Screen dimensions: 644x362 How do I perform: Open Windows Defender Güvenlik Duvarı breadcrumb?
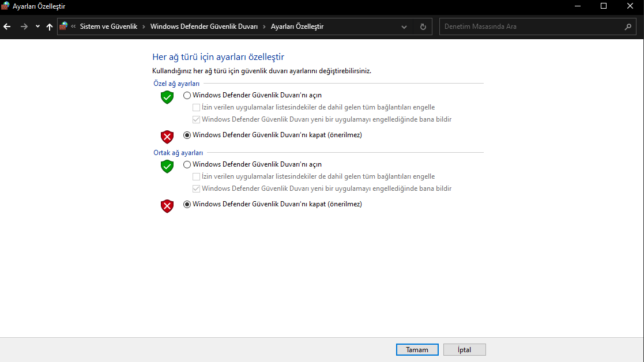(x=204, y=27)
